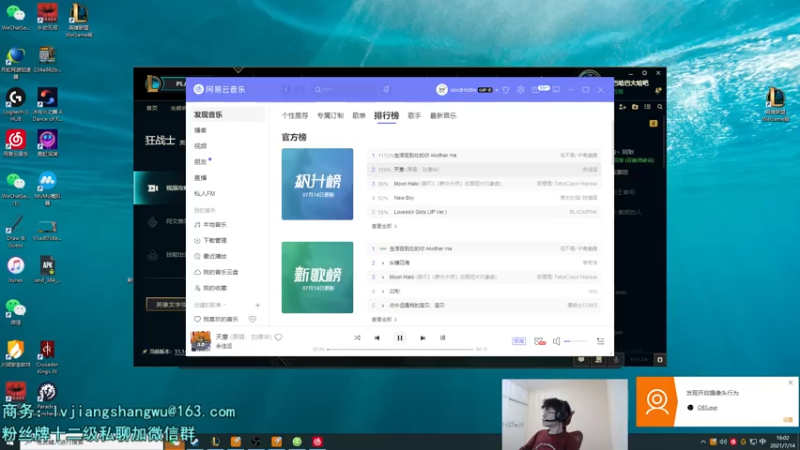800x450 pixels.
Task: Select 22秒 row in 新歌榜 list
Action: coord(484,291)
